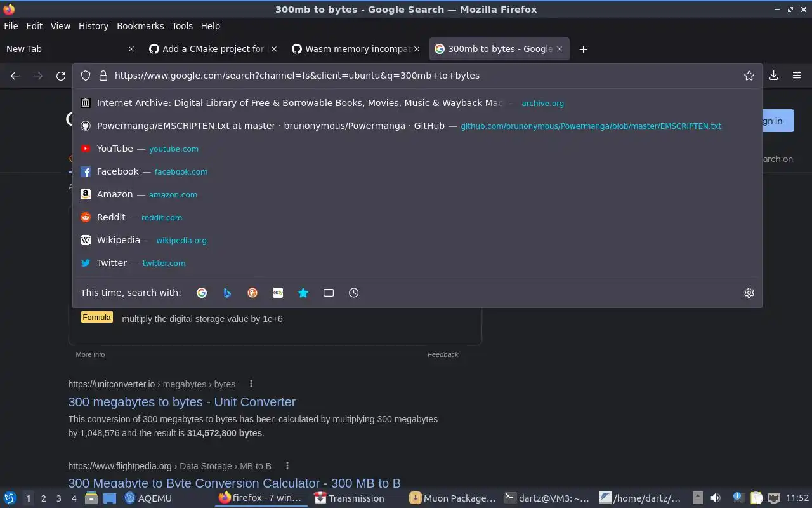Screen dimensions: 812x508
Task: Open the Edit menu
Action: pos(34,26)
